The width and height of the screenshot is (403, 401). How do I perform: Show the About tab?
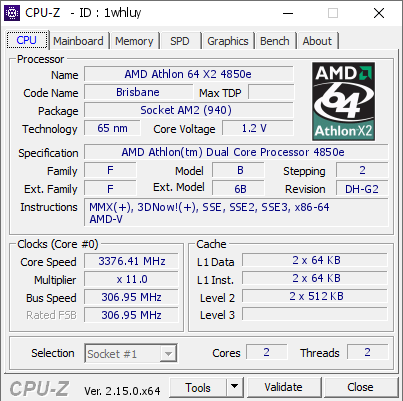pos(317,41)
